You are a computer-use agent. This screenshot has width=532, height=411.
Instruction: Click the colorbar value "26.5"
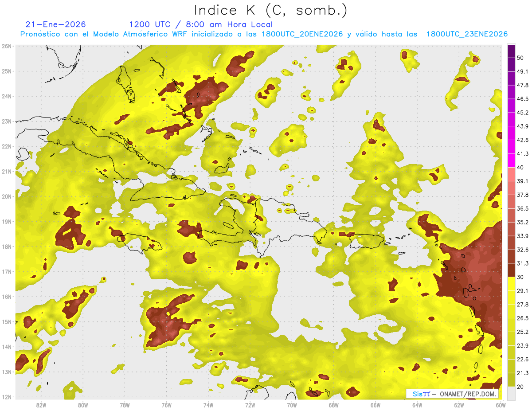[523, 318]
